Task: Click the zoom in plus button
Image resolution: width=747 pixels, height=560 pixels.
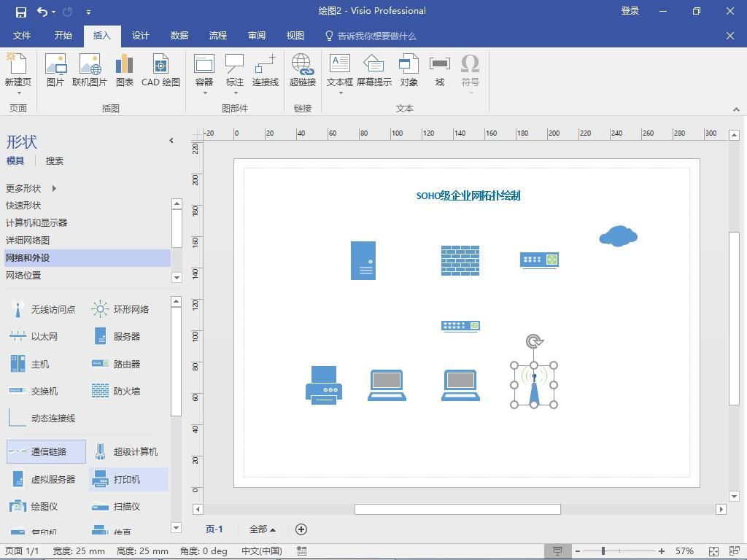Action: click(x=661, y=551)
